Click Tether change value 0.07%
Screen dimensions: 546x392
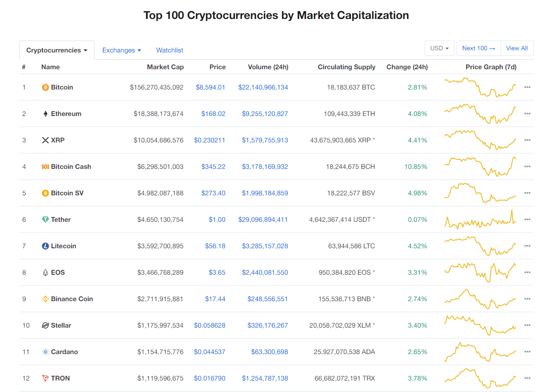pyautogui.click(x=418, y=220)
